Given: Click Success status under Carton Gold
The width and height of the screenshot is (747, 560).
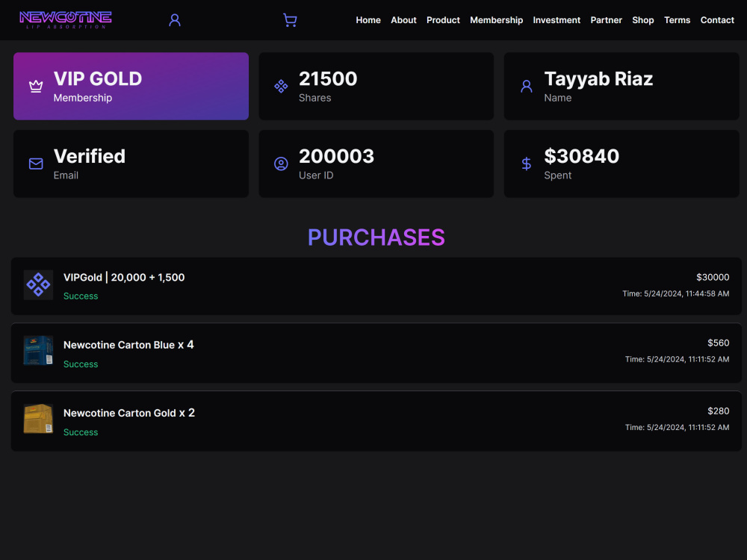Looking at the screenshot, I should coord(81,432).
